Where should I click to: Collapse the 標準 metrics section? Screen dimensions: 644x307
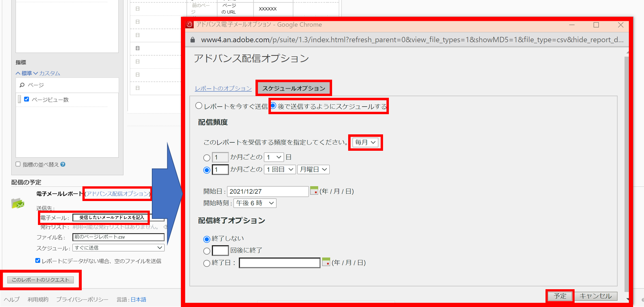[24, 73]
